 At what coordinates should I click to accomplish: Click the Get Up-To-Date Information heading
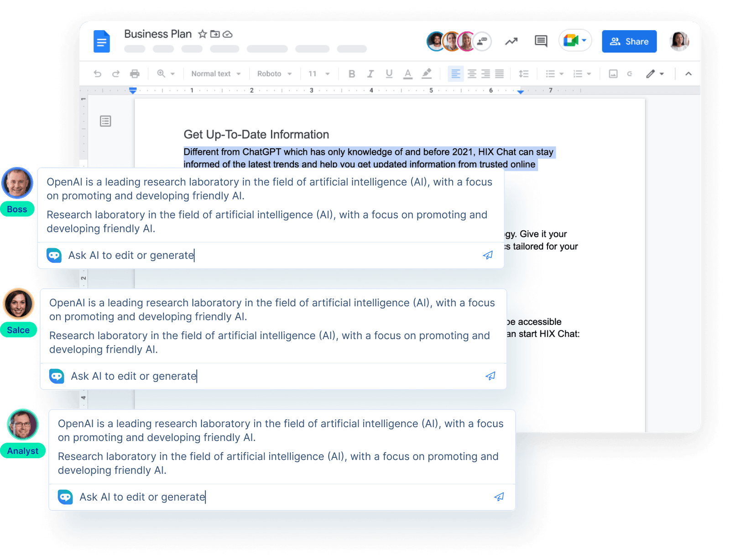click(x=256, y=135)
